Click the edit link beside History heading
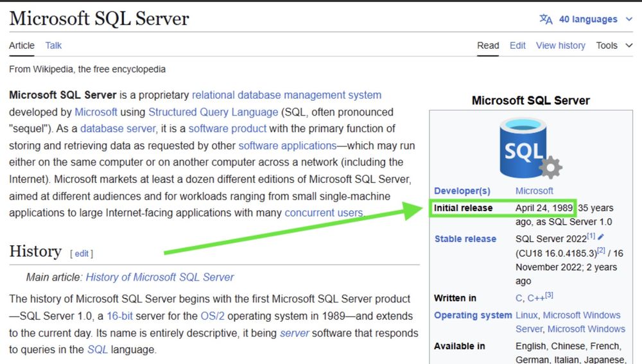Viewport: 642px width, 364px height. 82,254
